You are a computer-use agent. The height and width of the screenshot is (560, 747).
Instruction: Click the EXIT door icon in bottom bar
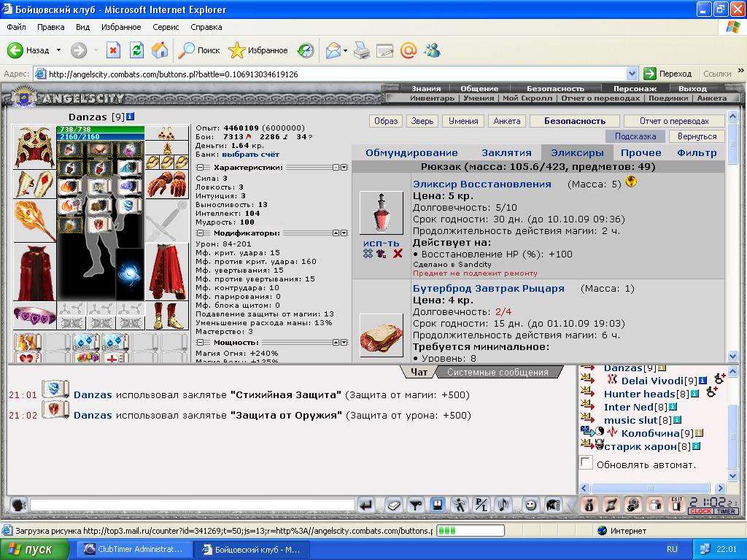[676, 505]
